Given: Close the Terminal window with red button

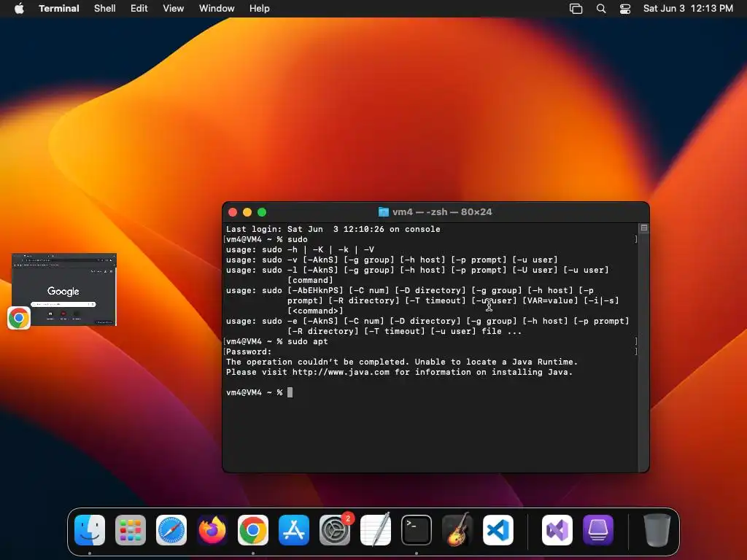Looking at the screenshot, I should point(233,212).
